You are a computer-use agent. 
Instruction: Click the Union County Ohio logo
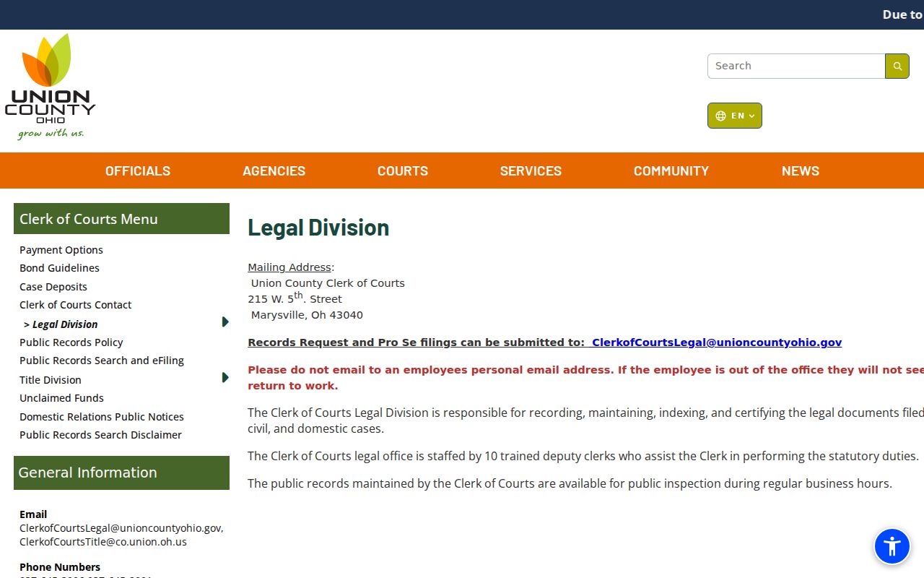(51, 87)
